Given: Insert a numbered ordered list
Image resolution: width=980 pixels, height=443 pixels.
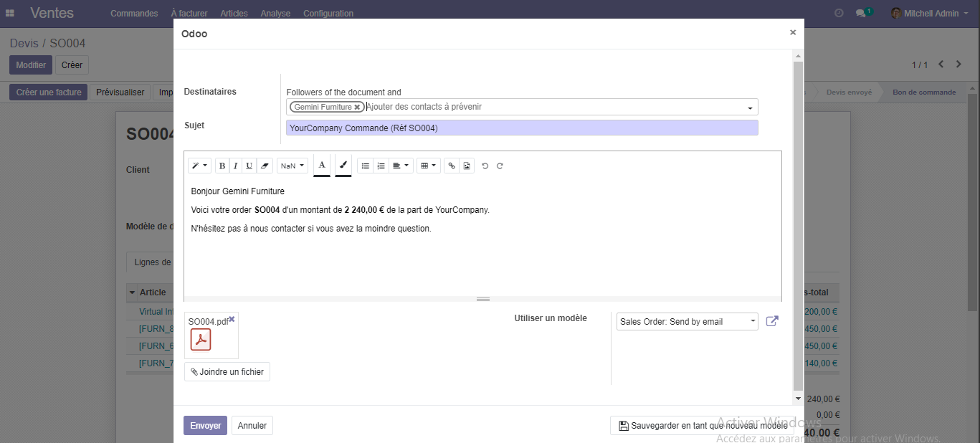Looking at the screenshot, I should tap(381, 166).
